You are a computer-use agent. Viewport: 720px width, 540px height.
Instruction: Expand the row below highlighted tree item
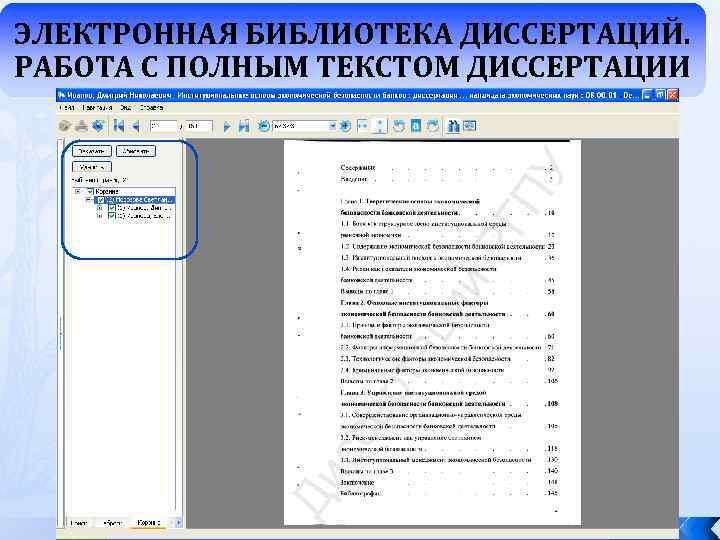100,208
